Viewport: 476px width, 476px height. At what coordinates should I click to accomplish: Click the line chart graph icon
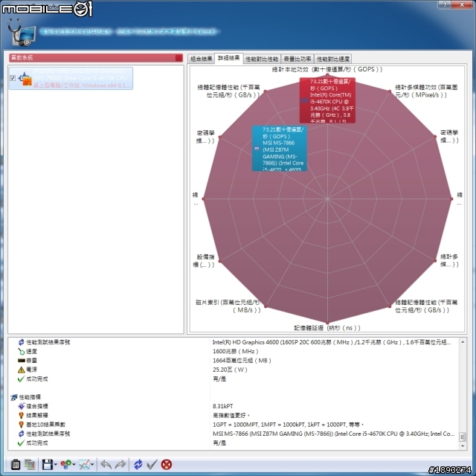84,464
